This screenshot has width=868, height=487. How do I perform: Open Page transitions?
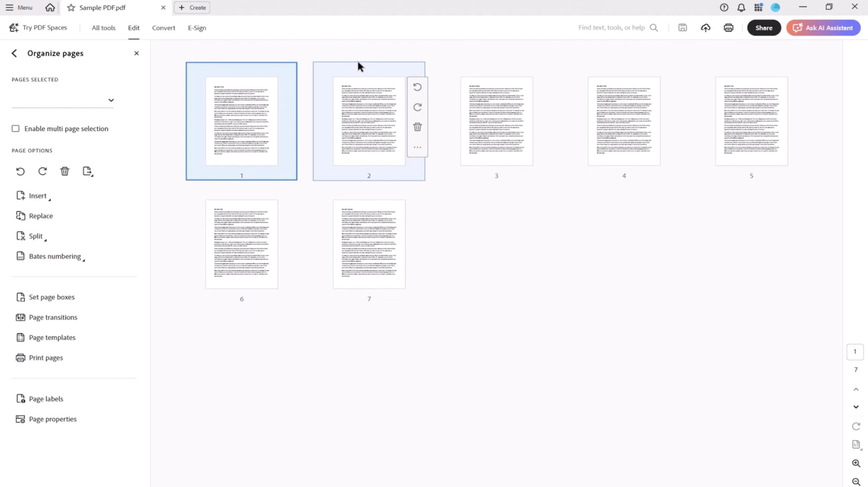(x=46, y=317)
